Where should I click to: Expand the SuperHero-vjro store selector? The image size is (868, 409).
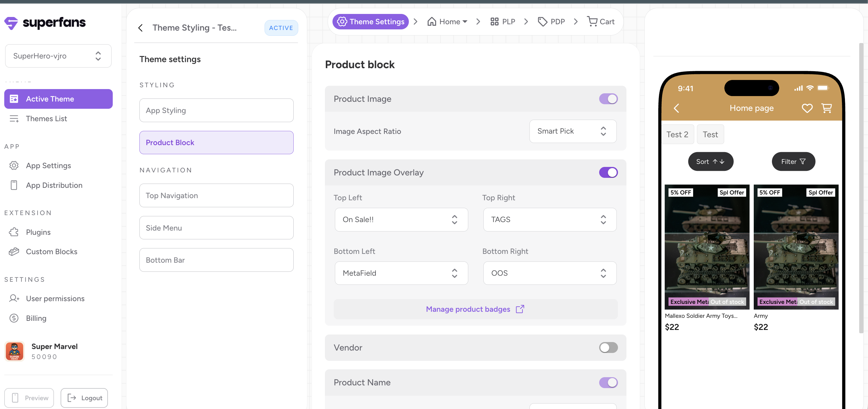coord(58,56)
